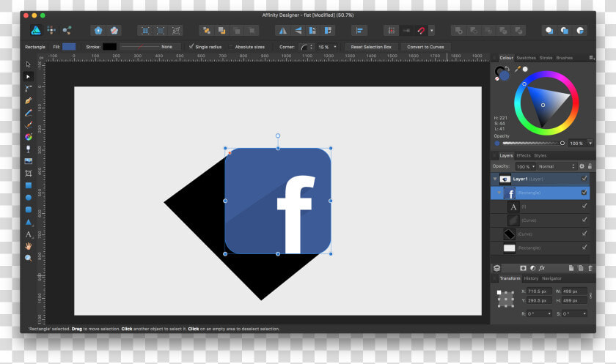Toggle visibility of bottom white Rectangle layer
The width and height of the screenshot is (616, 364).
coord(584,247)
